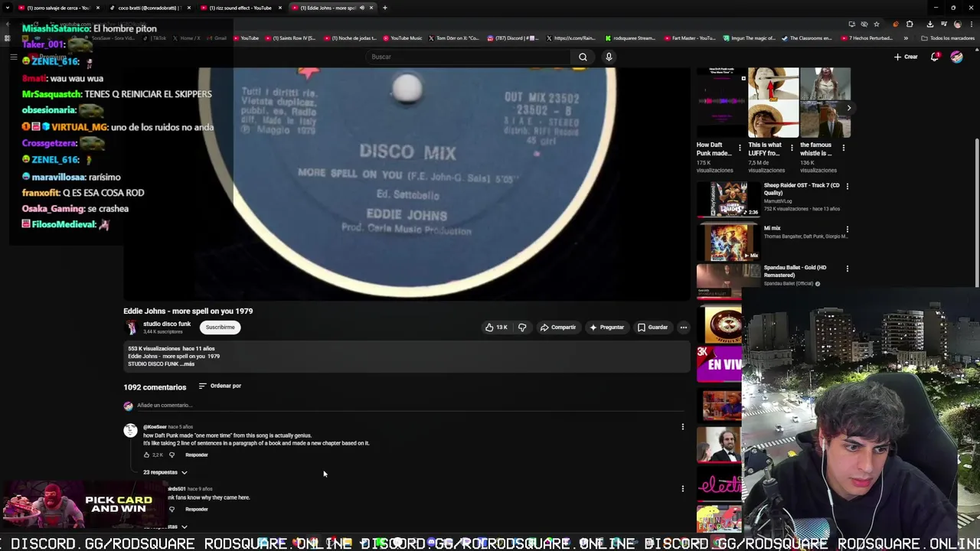Image resolution: width=980 pixels, height=551 pixels.
Task: Open options for Mi mix
Action: [847, 229]
